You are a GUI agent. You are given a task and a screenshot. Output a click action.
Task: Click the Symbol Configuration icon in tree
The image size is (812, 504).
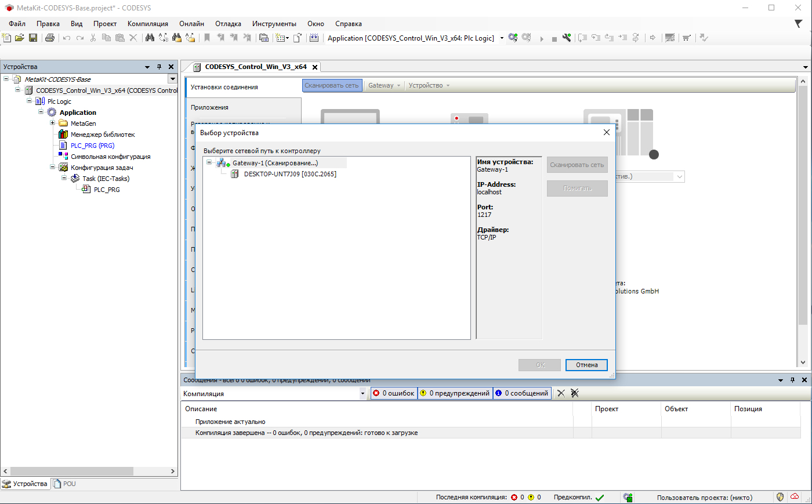(x=63, y=157)
